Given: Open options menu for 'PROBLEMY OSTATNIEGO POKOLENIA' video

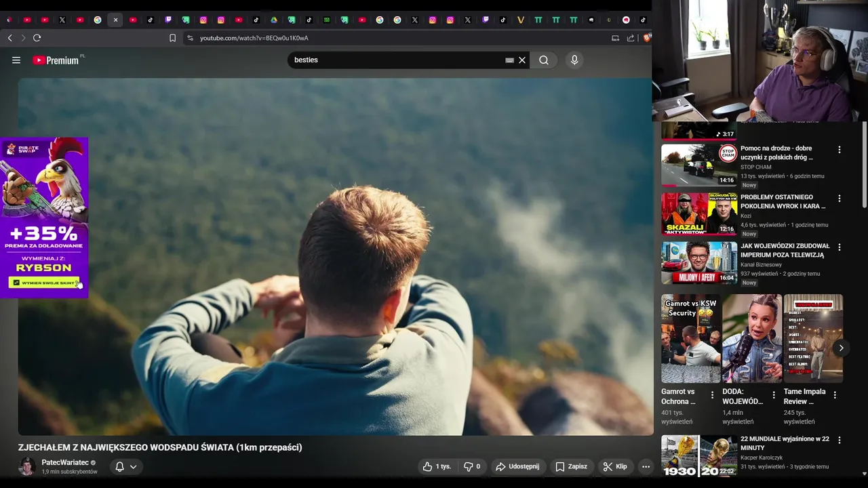Looking at the screenshot, I should 840,199.
